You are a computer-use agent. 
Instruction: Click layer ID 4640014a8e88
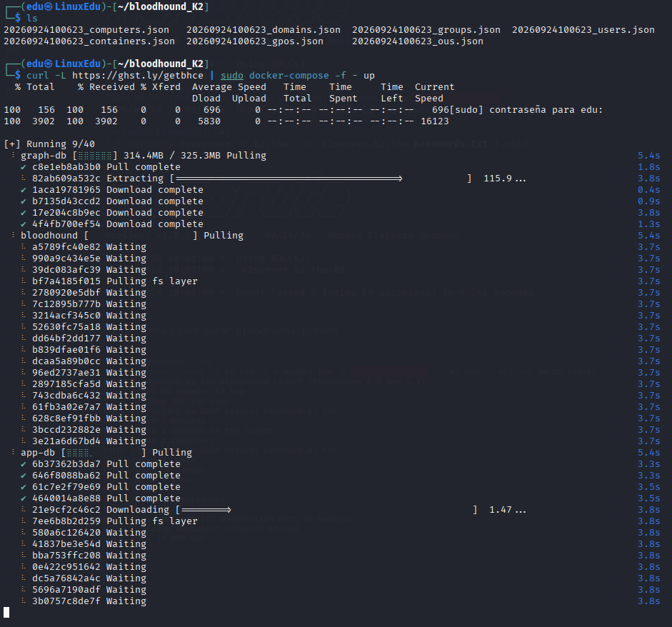point(66,498)
